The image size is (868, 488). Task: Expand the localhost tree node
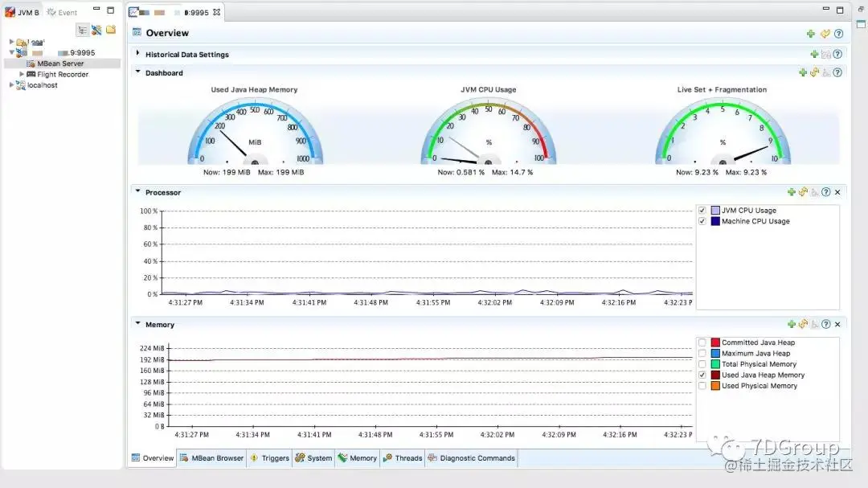point(11,85)
